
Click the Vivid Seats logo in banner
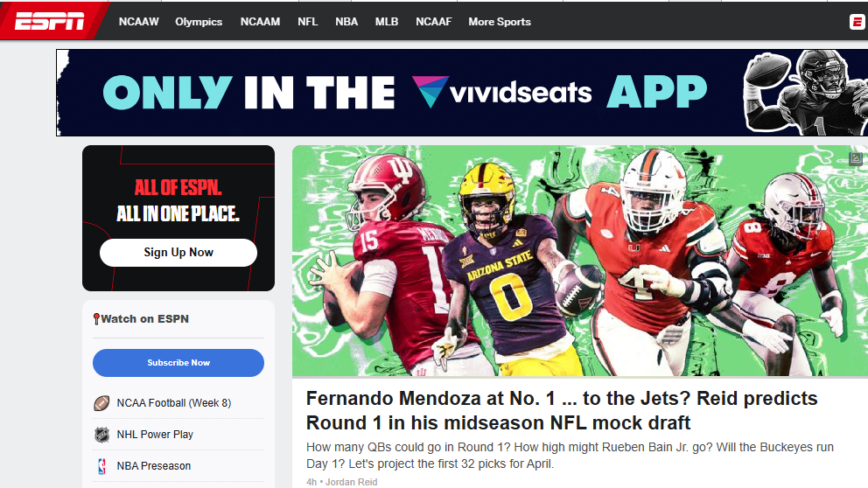point(502,93)
